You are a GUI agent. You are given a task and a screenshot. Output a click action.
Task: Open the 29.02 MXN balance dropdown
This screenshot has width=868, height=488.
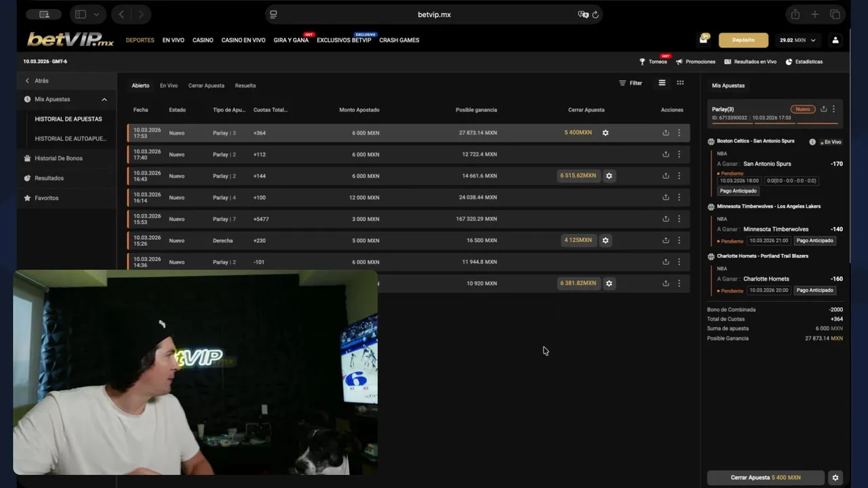point(798,40)
